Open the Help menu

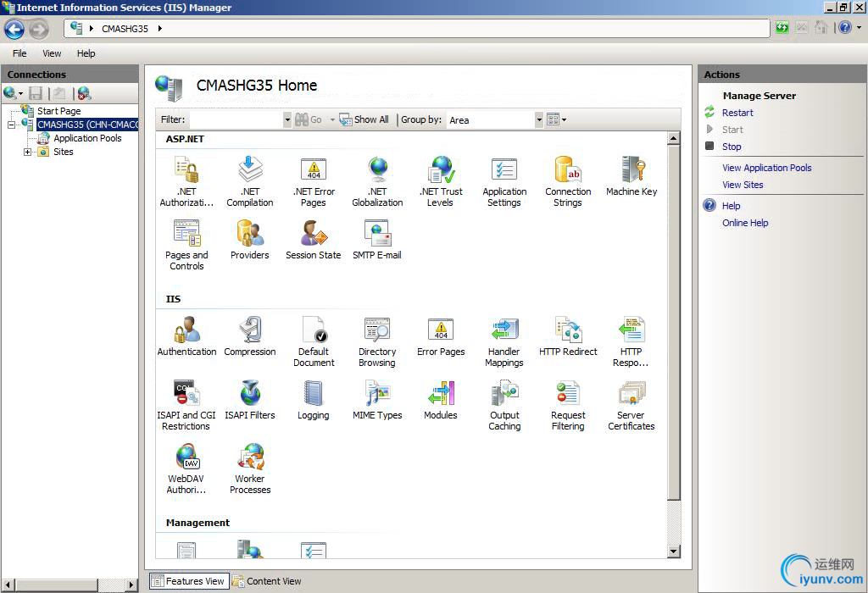[x=86, y=53]
